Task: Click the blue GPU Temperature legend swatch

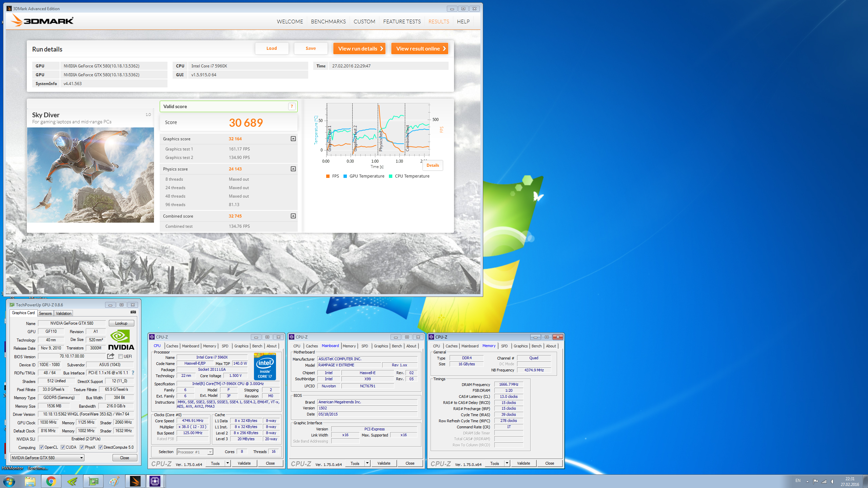Action: tap(345, 176)
